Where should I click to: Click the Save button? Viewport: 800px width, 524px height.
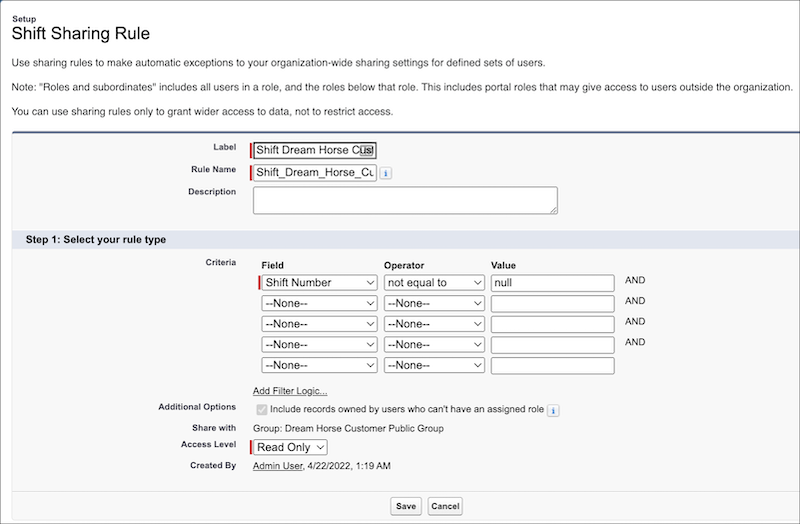406,506
